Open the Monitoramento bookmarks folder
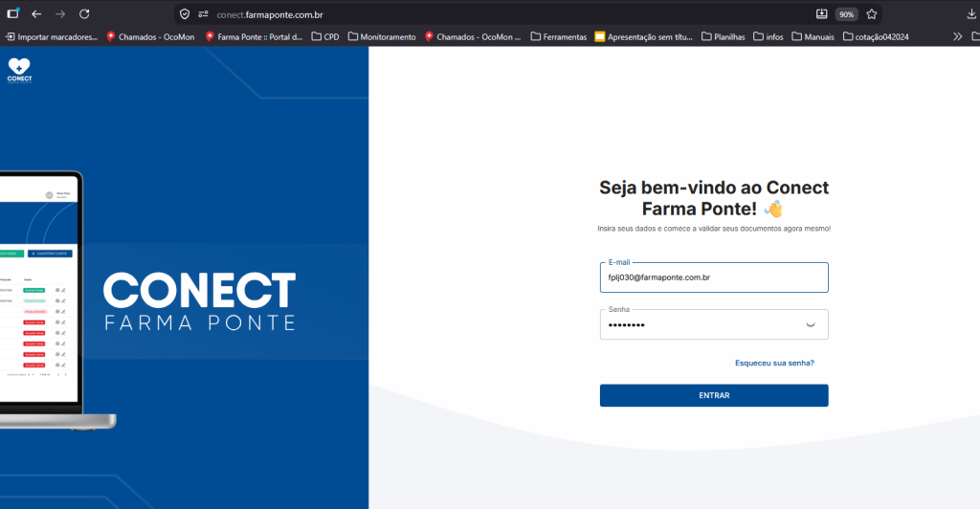Image resolution: width=980 pixels, height=509 pixels. click(381, 37)
